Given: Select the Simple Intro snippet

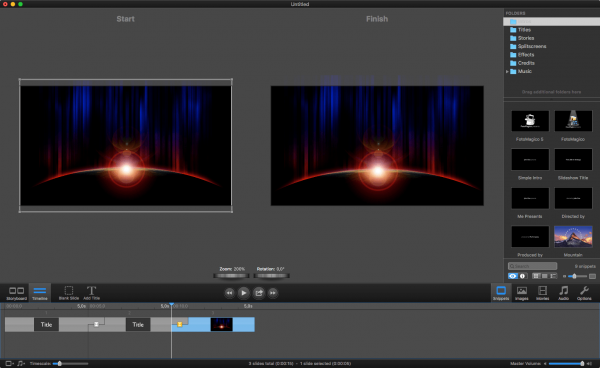Looking at the screenshot, I should tap(530, 160).
